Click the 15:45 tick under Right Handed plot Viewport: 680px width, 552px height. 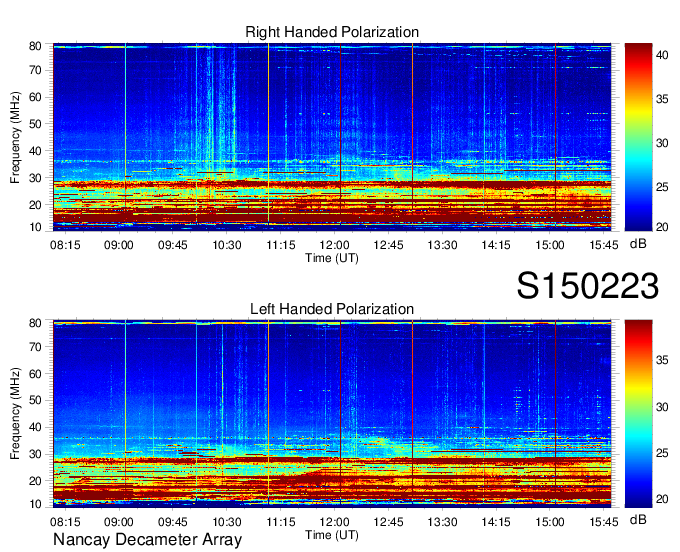[x=604, y=245]
